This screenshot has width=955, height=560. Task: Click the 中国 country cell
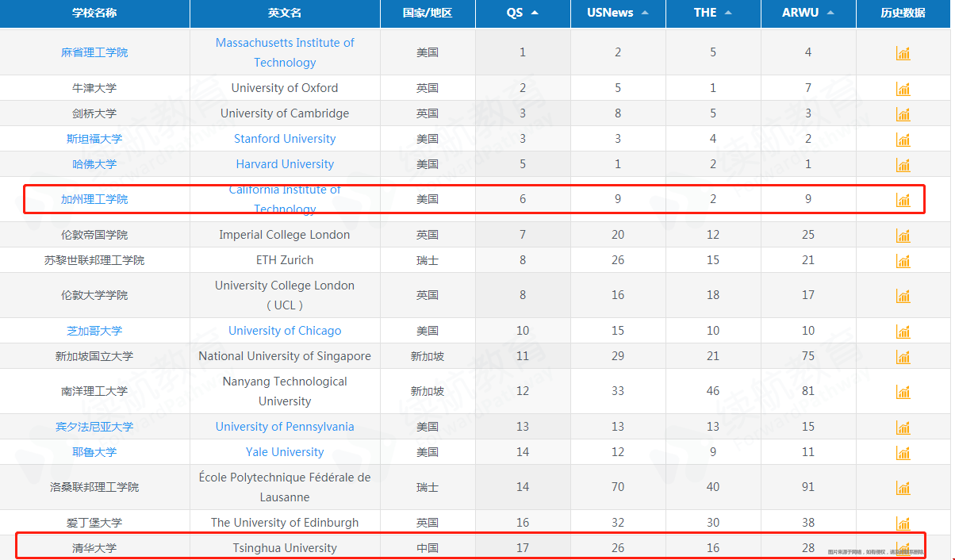click(x=428, y=548)
